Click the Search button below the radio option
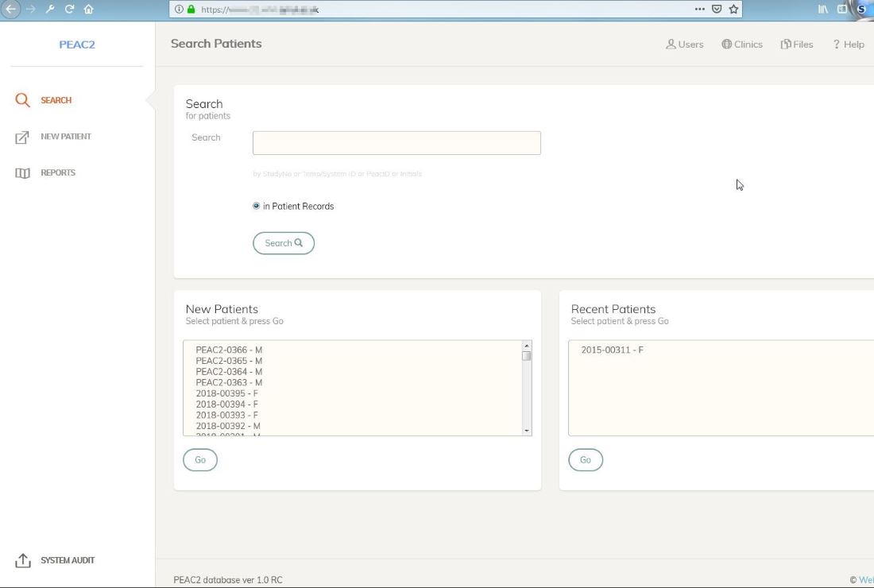 point(284,243)
